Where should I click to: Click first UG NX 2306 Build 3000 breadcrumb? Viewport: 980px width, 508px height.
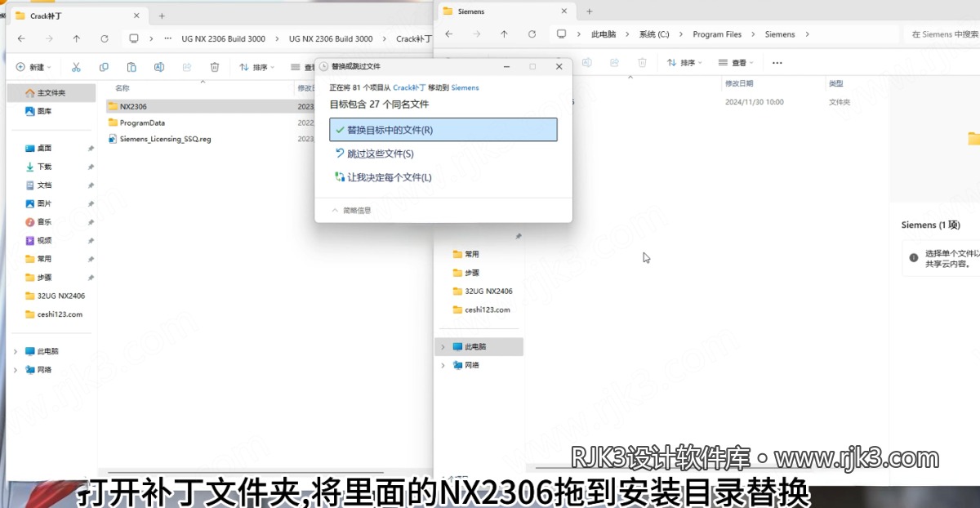[223, 38]
